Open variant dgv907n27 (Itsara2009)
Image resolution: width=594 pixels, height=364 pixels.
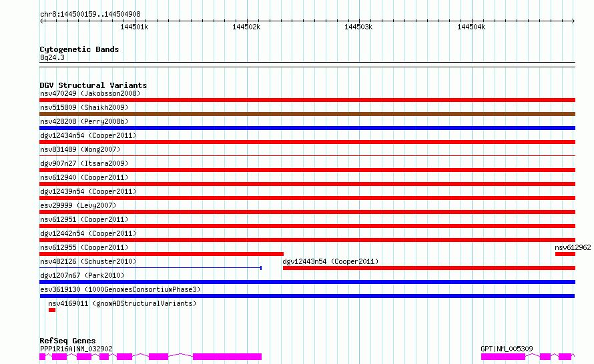(84, 163)
